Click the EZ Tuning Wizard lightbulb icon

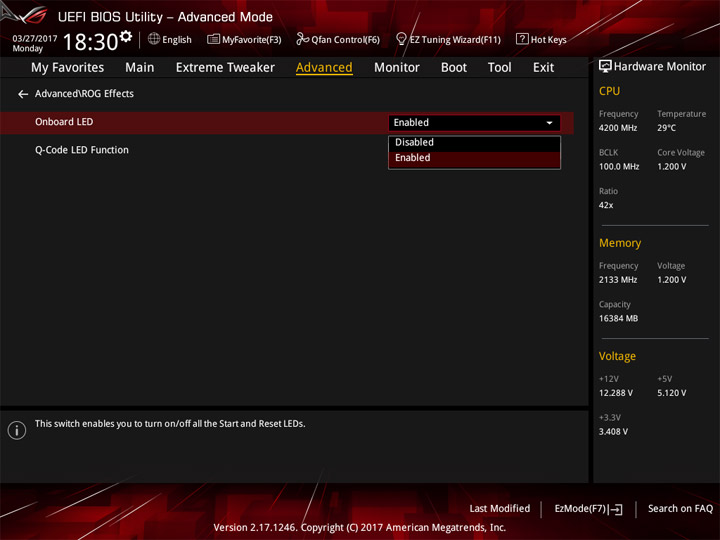[401, 39]
